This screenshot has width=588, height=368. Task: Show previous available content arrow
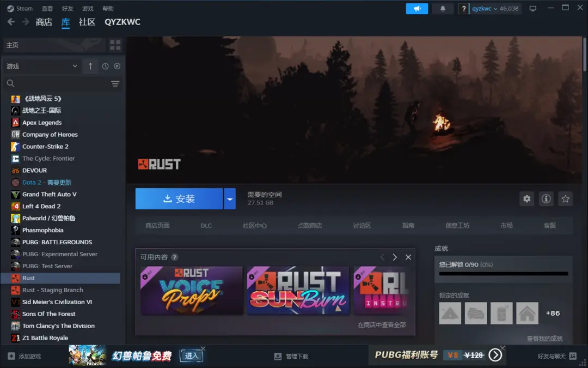pyautogui.click(x=382, y=257)
